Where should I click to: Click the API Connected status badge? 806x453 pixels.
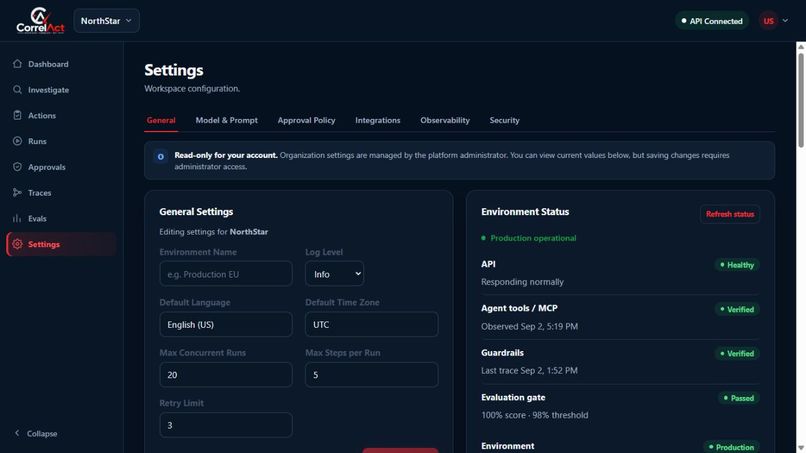[x=712, y=21]
